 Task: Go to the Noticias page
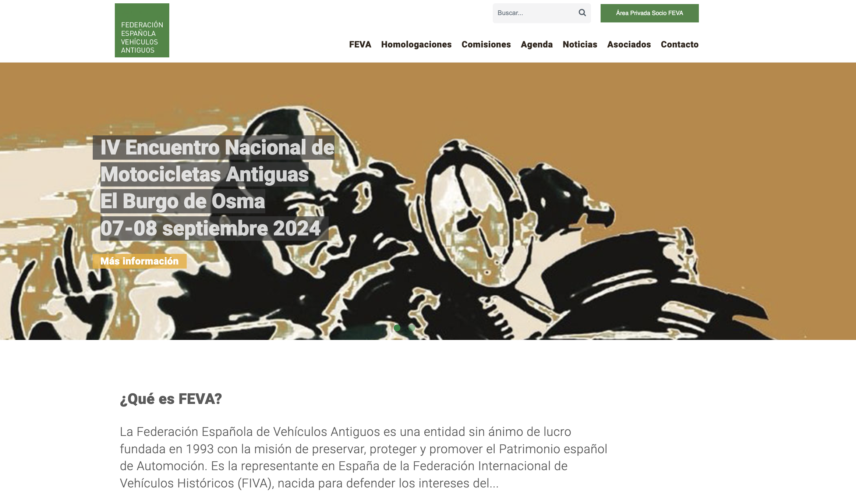click(580, 45)
